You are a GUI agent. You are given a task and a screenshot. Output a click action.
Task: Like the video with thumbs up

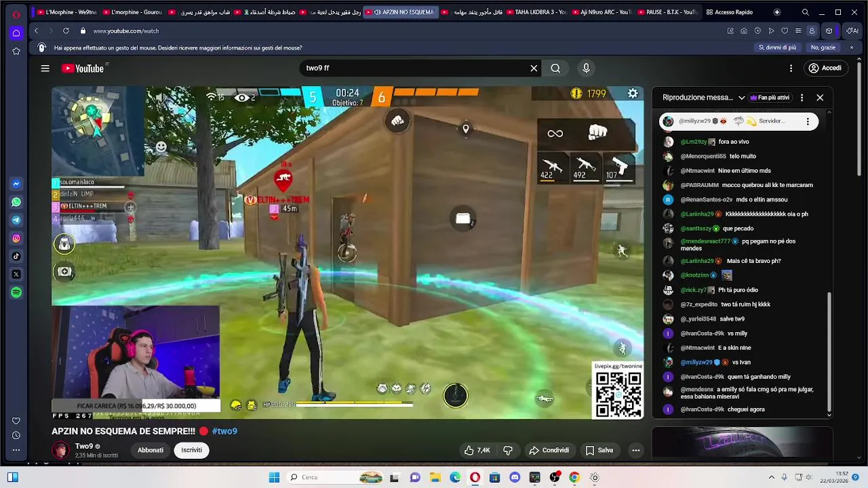477,450
